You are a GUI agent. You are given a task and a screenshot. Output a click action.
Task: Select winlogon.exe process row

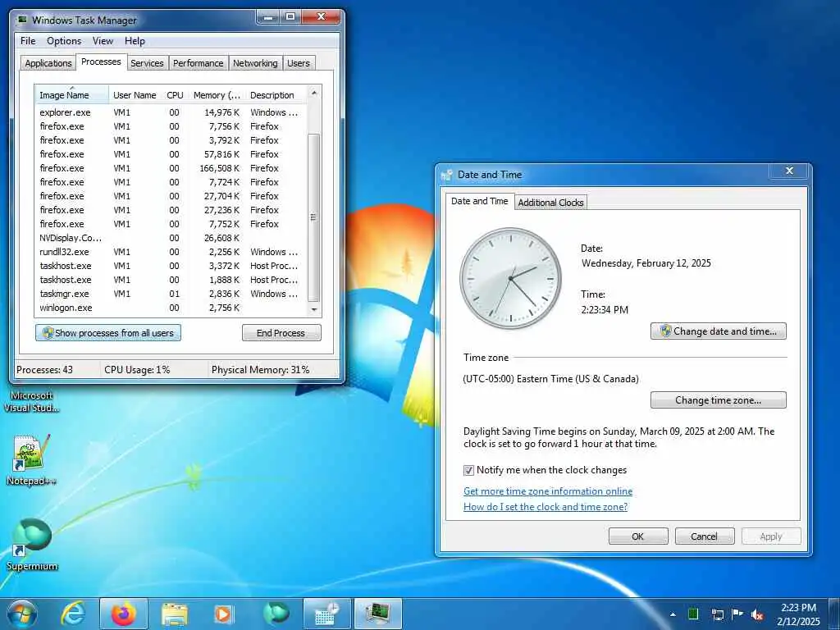(171, 308)
